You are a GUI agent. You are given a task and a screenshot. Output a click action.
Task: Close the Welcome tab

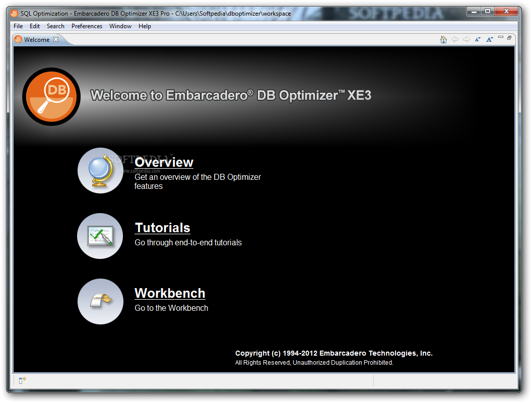click(x=56, y=39)
